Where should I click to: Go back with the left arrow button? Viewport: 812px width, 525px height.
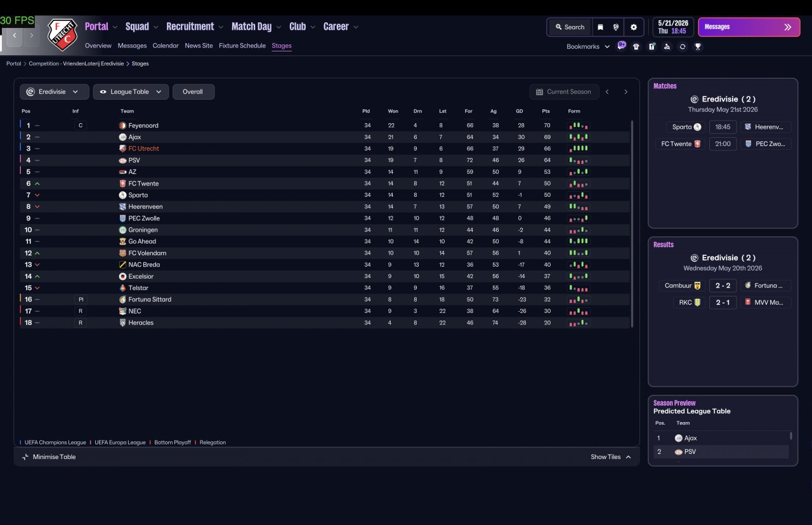point(14,36)
